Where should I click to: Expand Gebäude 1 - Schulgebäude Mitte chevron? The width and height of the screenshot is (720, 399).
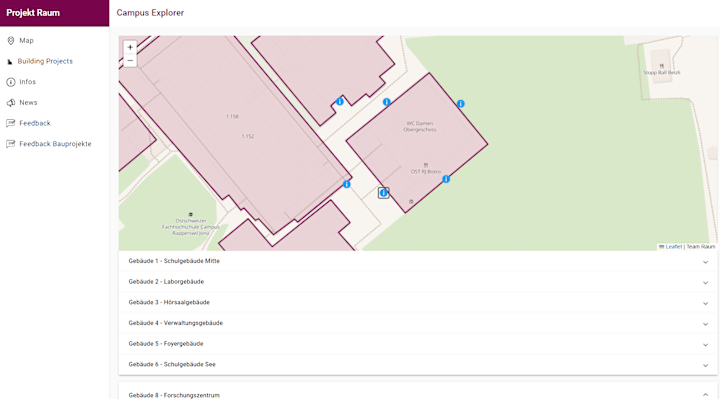pos(705,262)
